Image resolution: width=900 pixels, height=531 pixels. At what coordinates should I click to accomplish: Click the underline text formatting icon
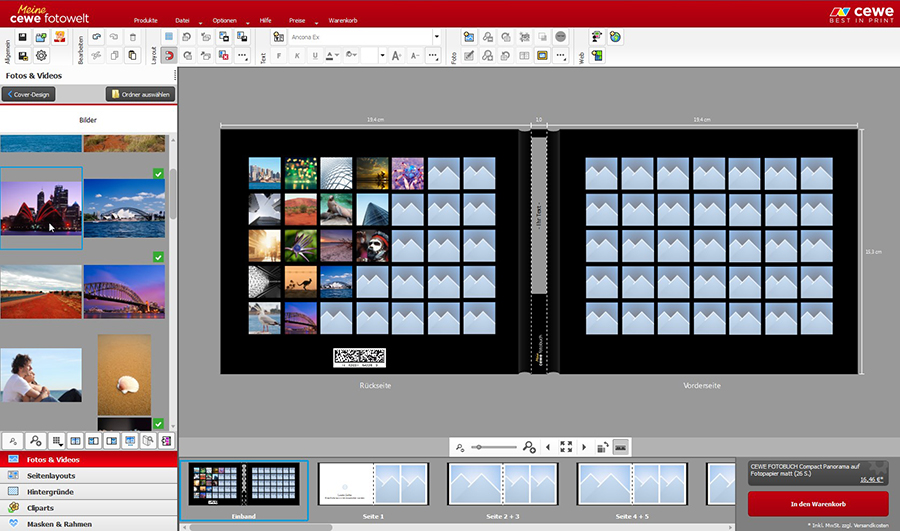(x=316, y=56)
